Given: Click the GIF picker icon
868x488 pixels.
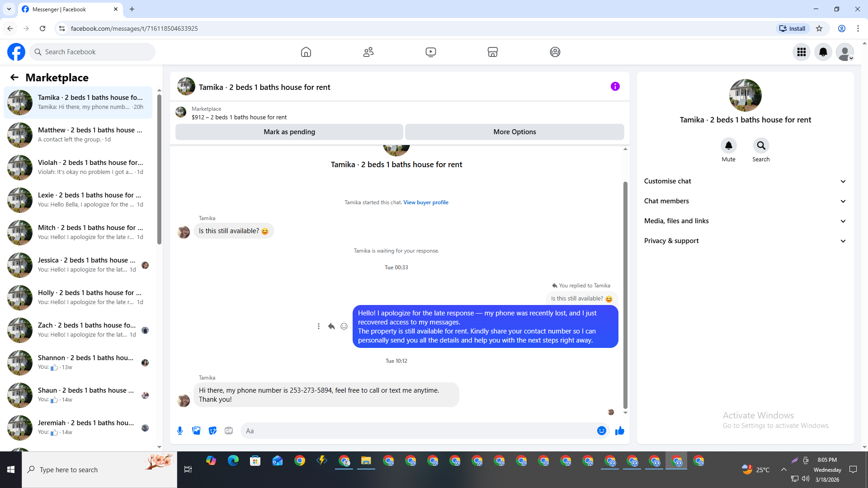Looking at the screenshot, I should 229,431.
